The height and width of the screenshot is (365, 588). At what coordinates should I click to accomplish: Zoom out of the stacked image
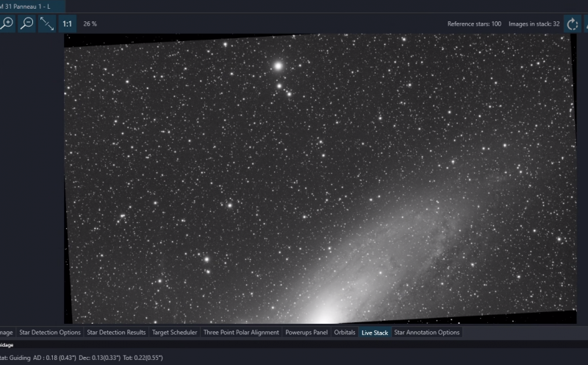coord(27,24)
